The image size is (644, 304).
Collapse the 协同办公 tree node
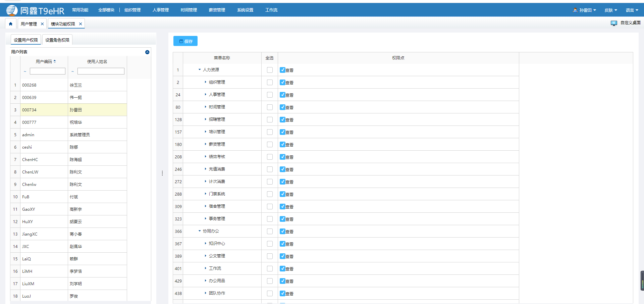200,231
